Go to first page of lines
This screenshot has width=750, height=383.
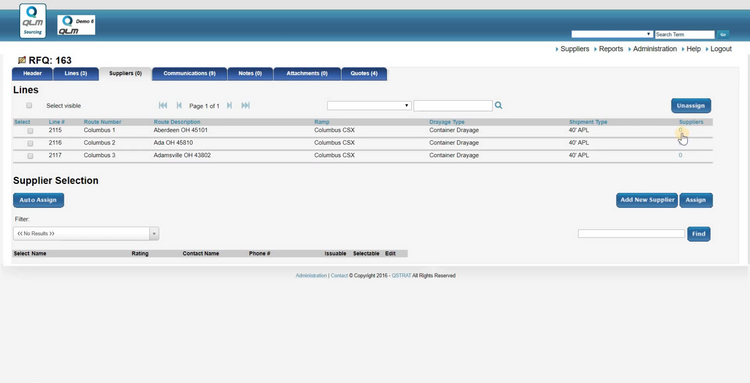click(x=163, y=105)
